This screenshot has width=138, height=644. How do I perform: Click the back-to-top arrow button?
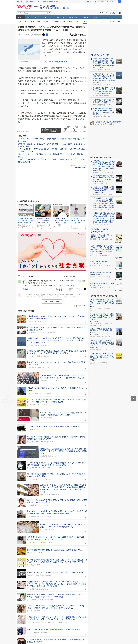point(133,398)
